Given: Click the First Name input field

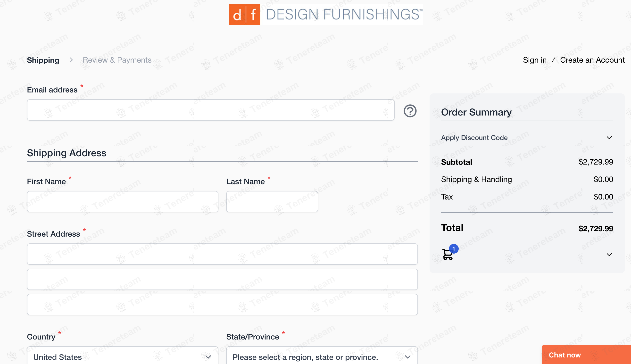Looking at the screenshot, I should (x=123, y=202).
